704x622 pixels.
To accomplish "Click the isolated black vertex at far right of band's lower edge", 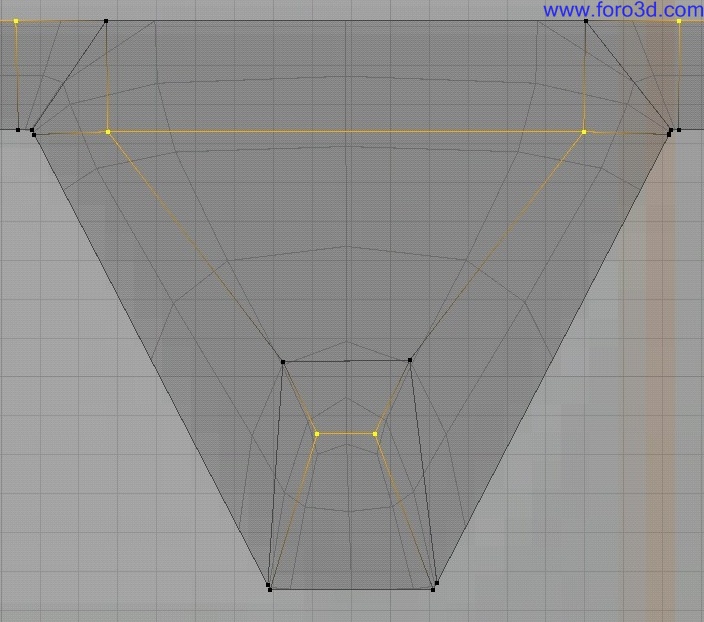I will pos(679,130).
